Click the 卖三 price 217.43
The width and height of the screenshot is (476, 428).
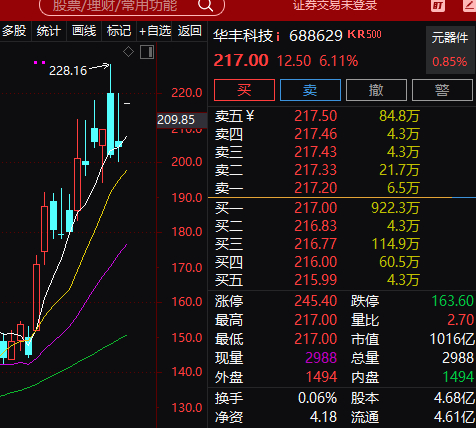[x=316, y=152]
